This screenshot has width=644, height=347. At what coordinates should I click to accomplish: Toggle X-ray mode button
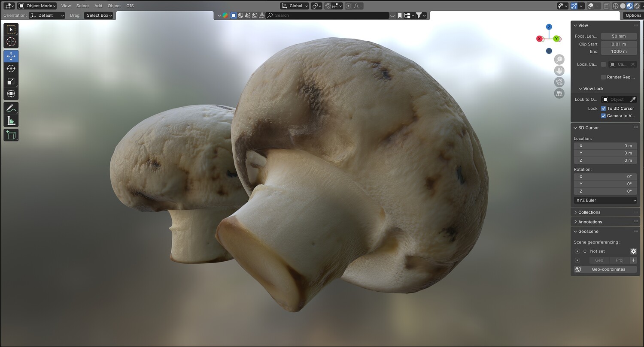(x=607, y=6)
